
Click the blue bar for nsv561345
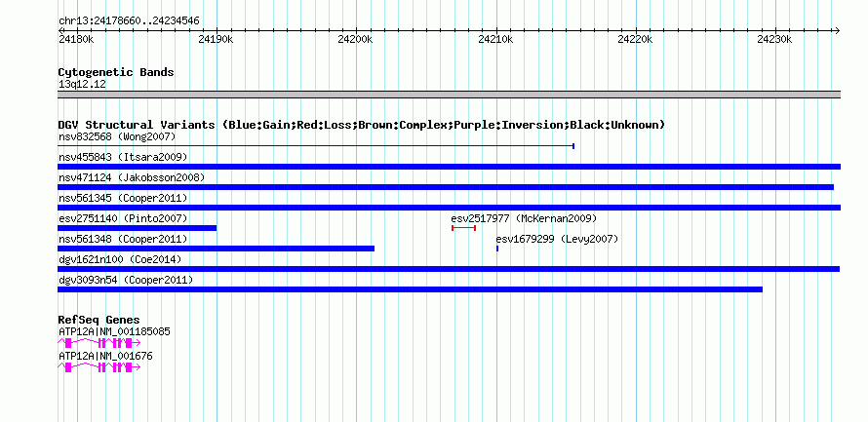449,208
